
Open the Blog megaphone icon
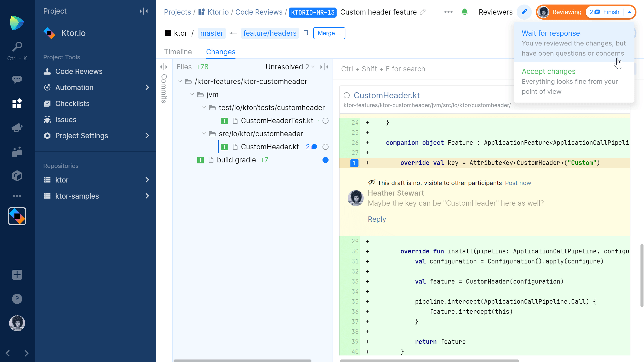(x=17, y=127)
